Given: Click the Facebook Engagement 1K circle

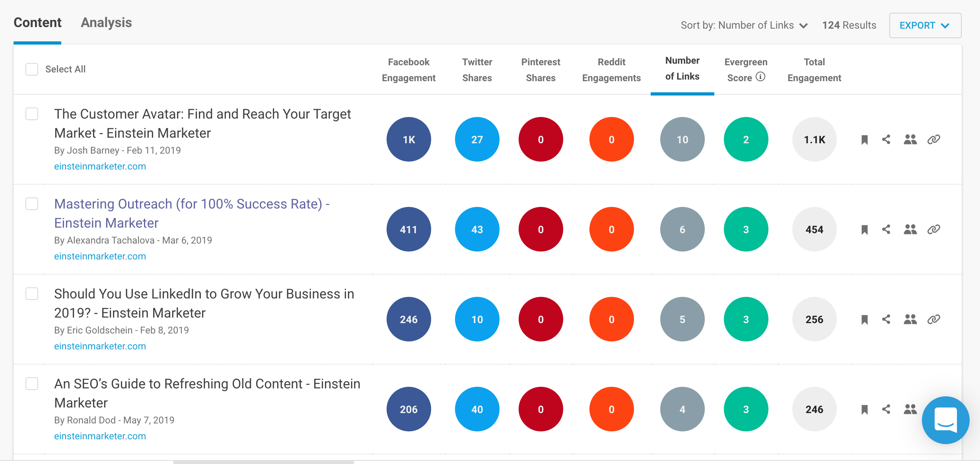Looking at the screenshot, I should (x=408, y=140).
